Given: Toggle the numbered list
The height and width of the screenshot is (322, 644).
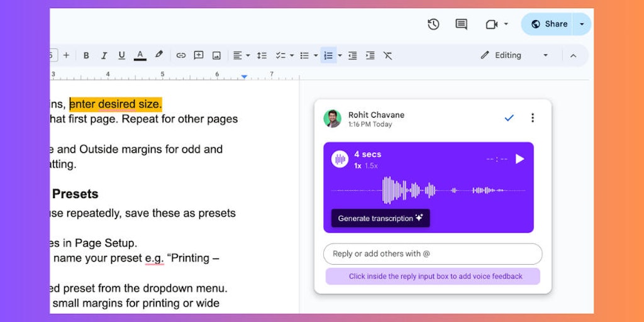Looking at the screenshot, I should point(328,55).
